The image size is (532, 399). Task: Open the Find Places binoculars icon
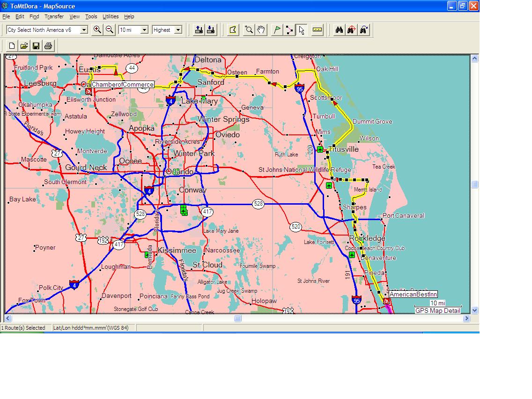339,30
